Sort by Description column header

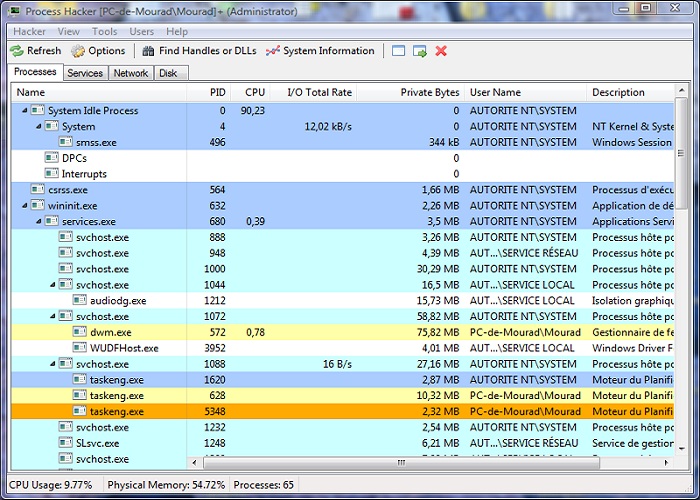pyautogui.click(x=630, y=92)
